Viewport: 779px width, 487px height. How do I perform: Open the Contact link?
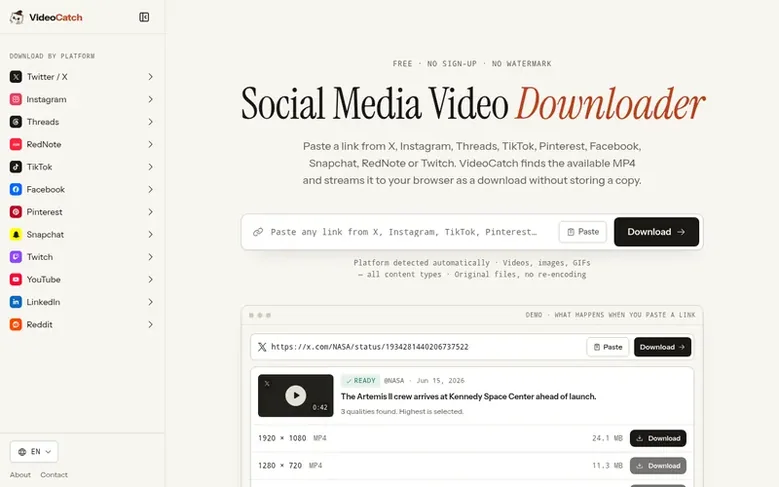[54, 475]
